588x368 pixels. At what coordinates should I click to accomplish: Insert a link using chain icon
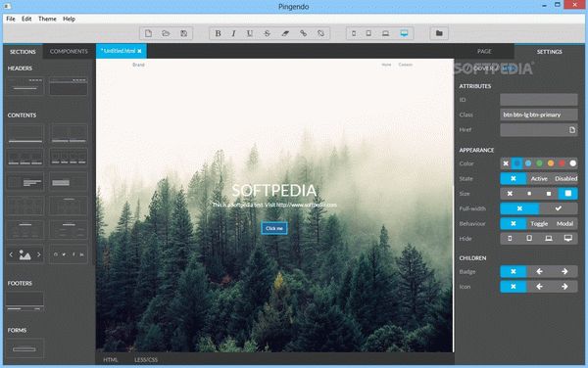[x=303, y=33]
